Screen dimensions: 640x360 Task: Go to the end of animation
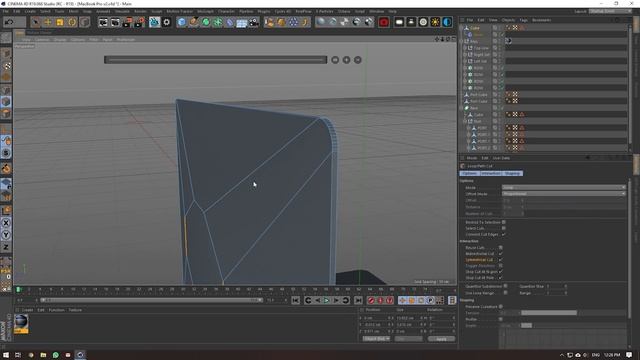(358, 300)
